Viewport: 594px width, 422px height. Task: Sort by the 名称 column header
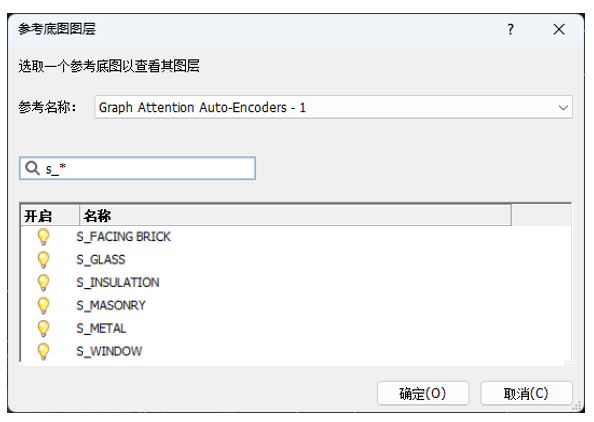click(295, 216)
